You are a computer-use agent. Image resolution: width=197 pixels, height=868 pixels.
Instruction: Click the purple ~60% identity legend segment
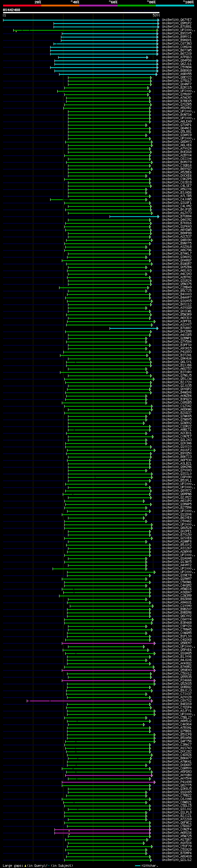tap(98, 6)
